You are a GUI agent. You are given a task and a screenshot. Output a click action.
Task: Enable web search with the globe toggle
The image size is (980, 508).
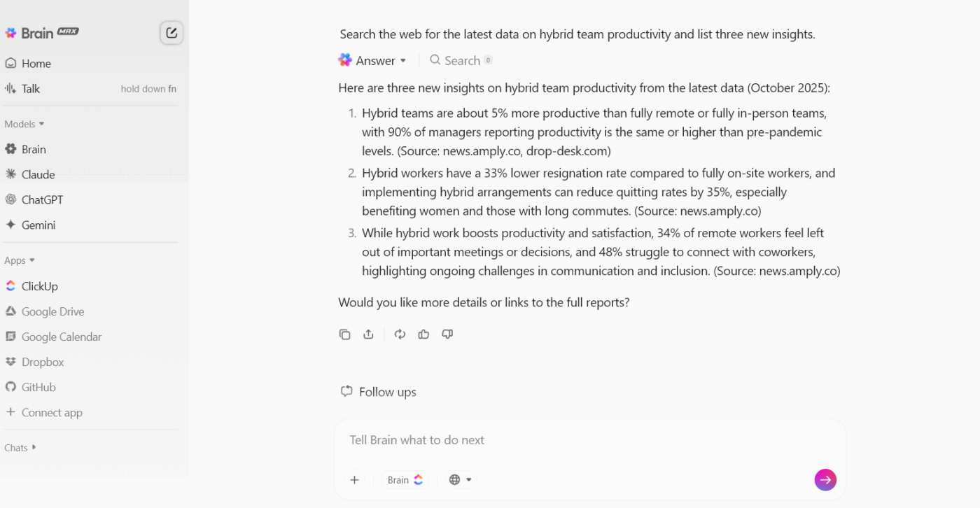(454, 480)
